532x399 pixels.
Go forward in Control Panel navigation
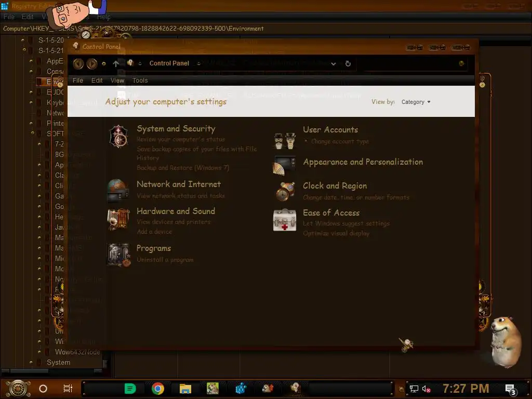tap(91, 63)
